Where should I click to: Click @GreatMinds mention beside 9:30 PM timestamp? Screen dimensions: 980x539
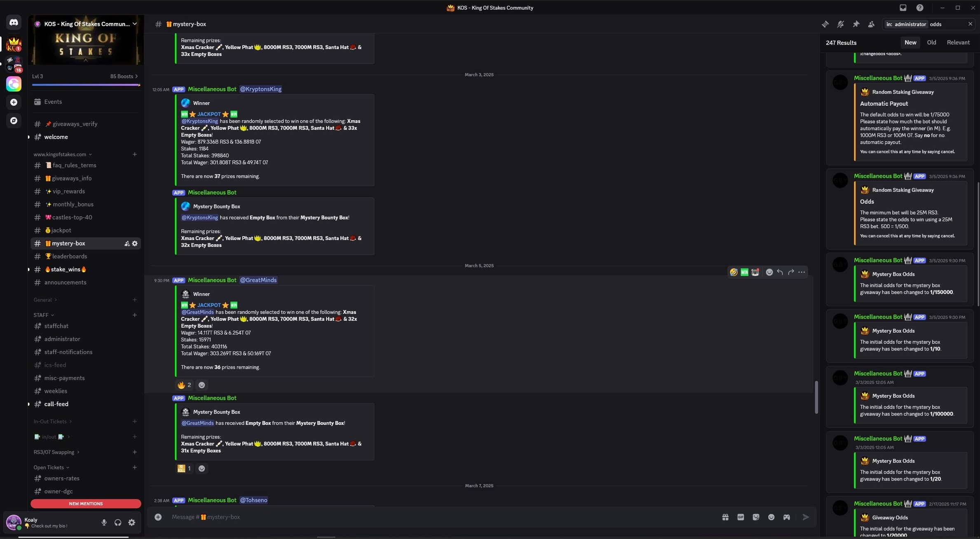(x=258, y=280)
